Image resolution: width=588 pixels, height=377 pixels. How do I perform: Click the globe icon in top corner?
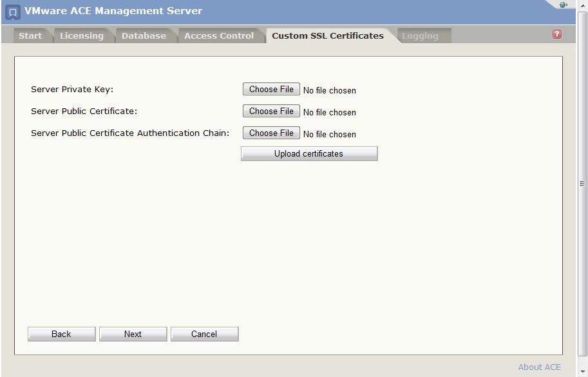click(564, 5)
